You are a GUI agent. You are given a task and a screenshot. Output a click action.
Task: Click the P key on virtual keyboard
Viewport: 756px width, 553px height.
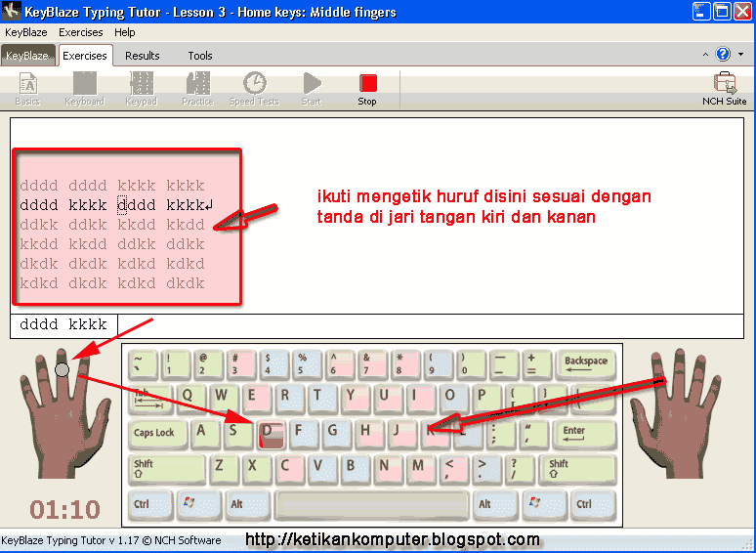(x=485, y=399)
